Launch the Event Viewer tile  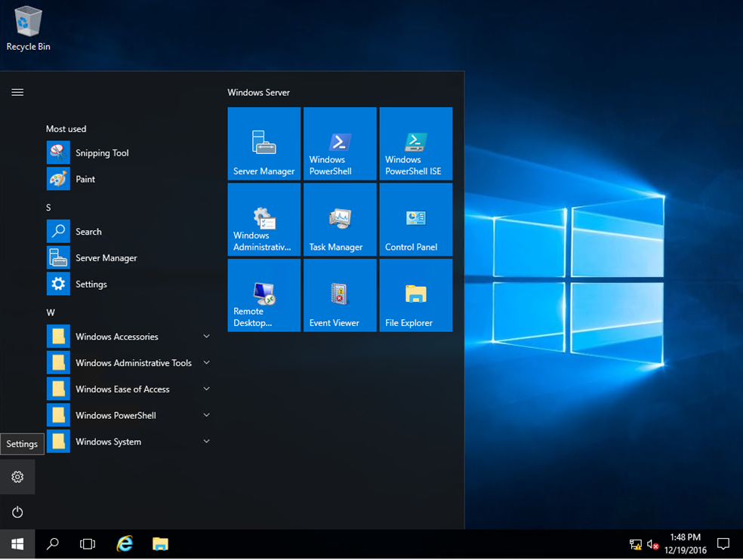[339, 295]
